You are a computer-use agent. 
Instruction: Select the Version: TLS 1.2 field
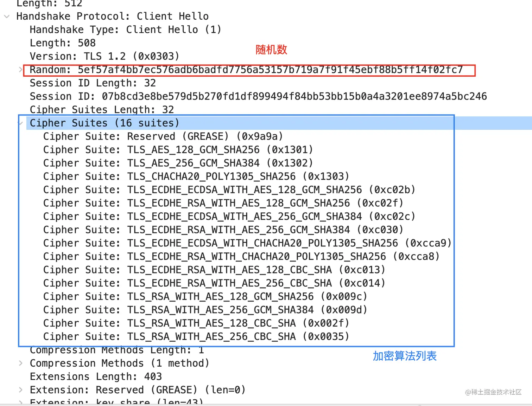104,56
